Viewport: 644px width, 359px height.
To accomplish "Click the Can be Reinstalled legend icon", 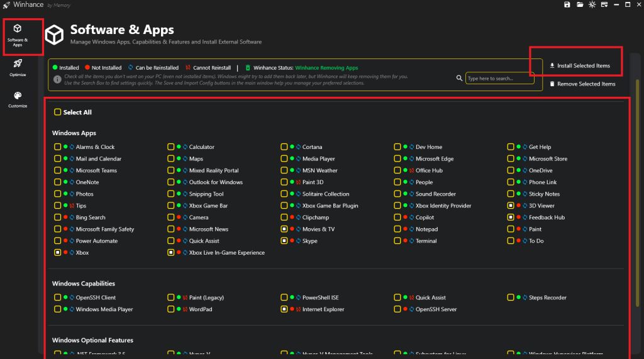I will (131, 67).
